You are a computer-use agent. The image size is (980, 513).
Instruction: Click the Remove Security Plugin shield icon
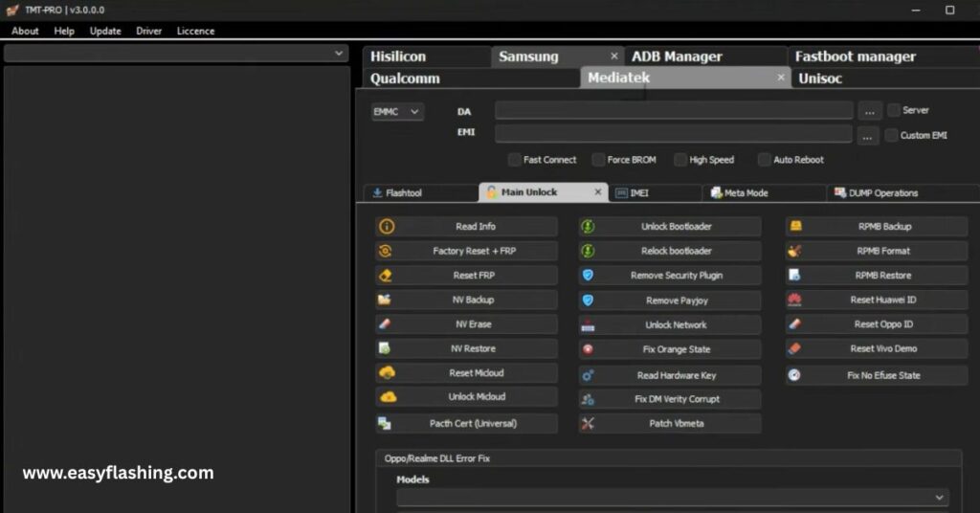click(x=588, y=275)
